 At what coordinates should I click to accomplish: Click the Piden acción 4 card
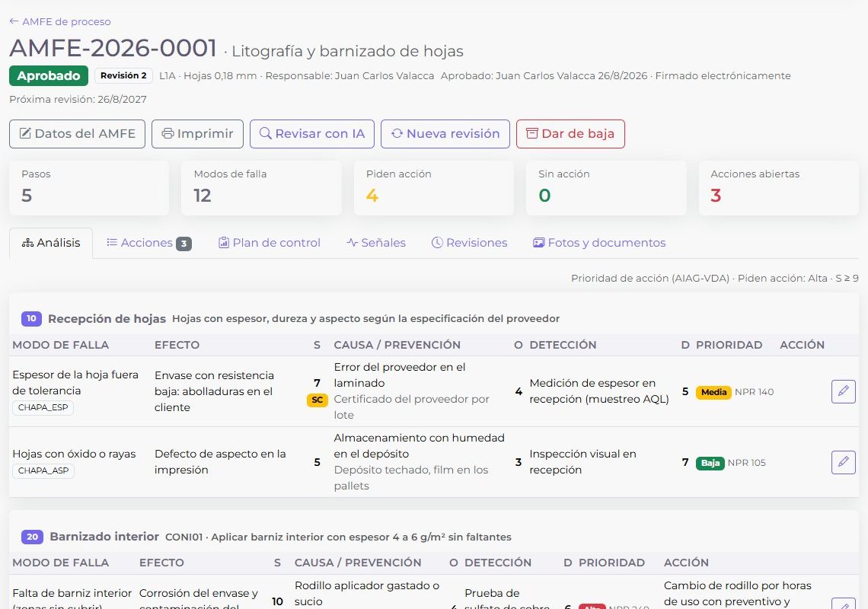click(434, 188)
